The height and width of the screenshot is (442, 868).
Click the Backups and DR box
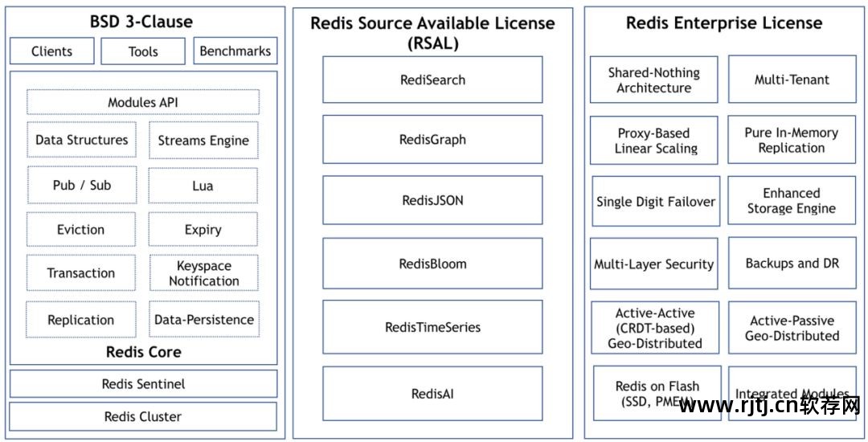click(792, 263)
